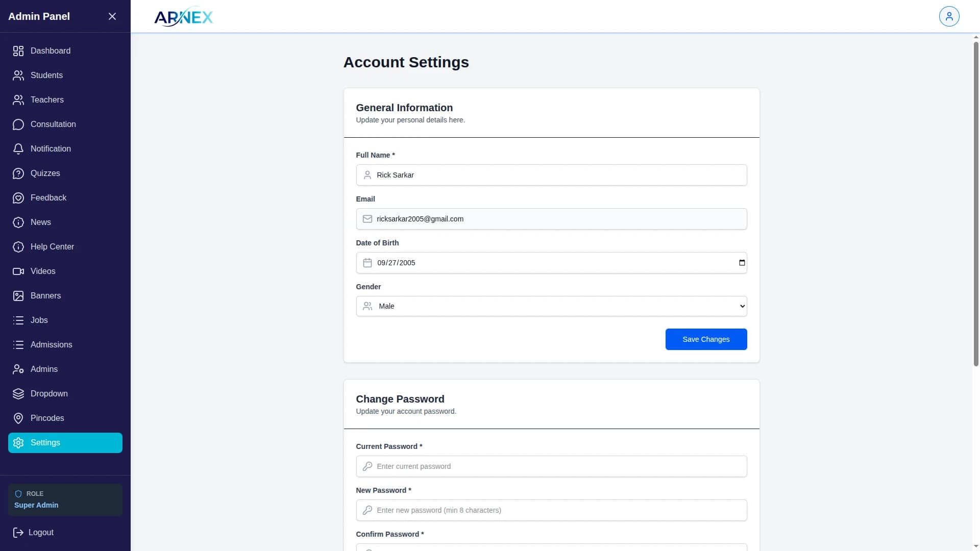Open user profile avatar icon
This screenshot has width=980, height=551.
tap(949, 16)
